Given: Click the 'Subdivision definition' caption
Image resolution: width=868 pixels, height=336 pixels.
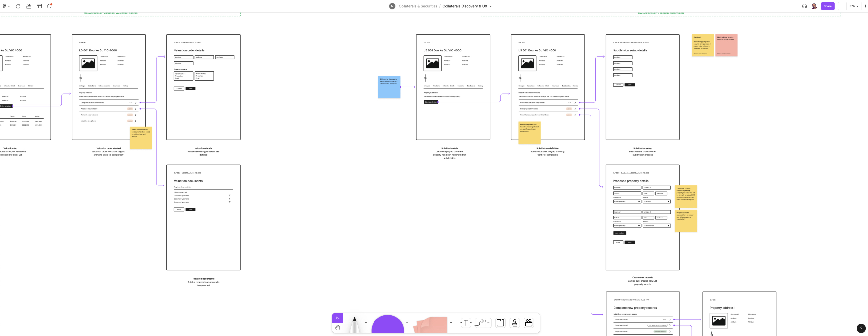Looking at the screenshot, I should (x=548, y=148).
